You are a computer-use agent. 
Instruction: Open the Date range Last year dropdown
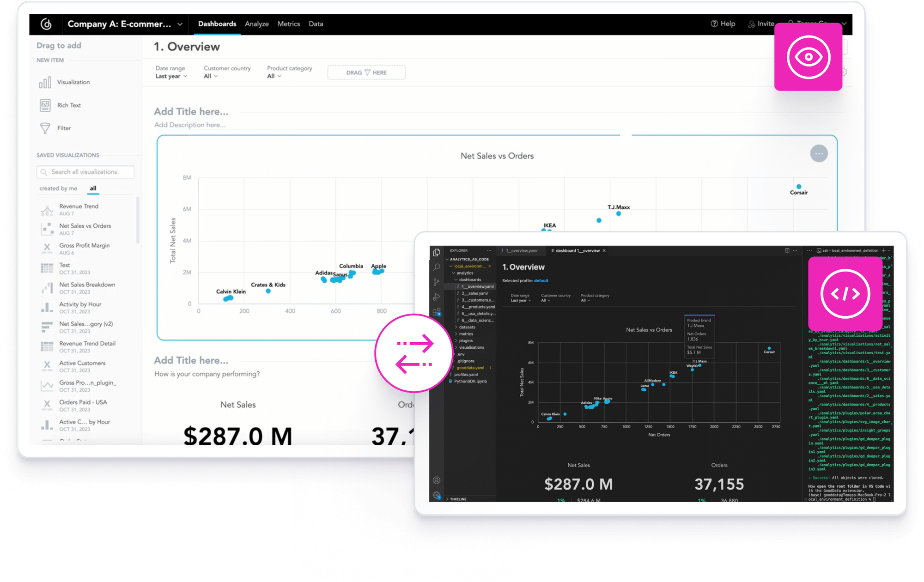click(x=171, y=76)
